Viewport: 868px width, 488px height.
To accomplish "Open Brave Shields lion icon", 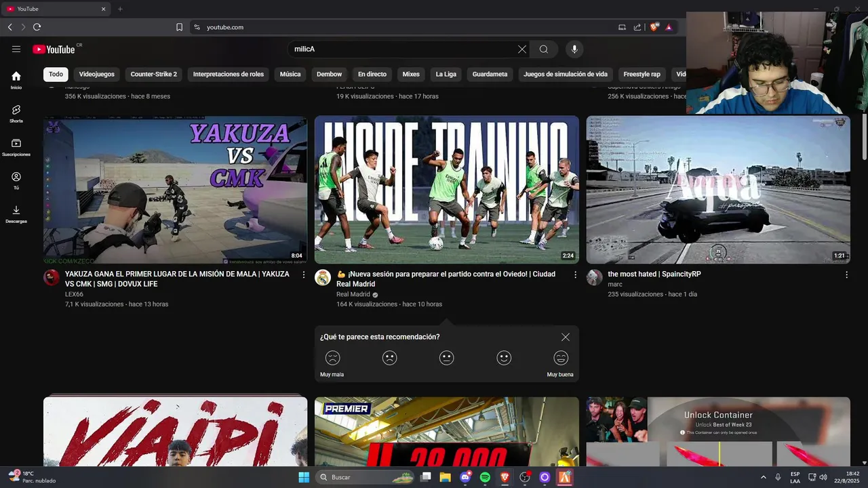I will 654,27.
